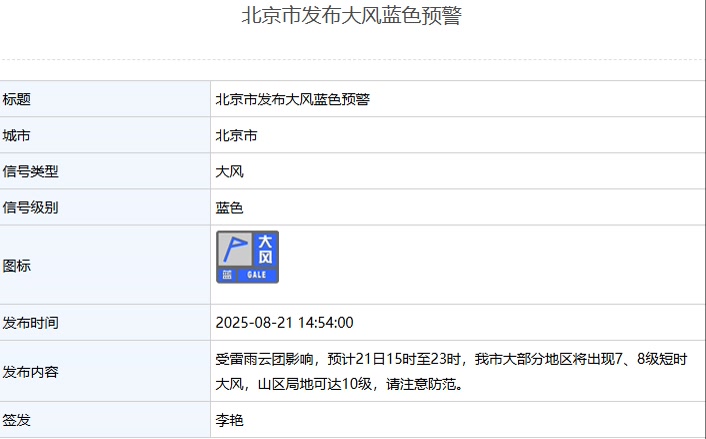Click the timestamp 2025-08-21 14:54:00

[x=285, y=323]
